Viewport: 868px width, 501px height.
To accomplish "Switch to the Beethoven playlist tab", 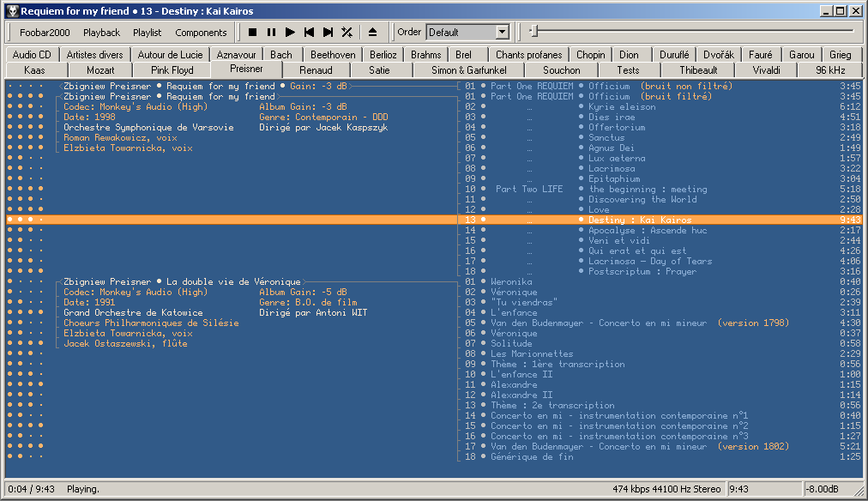I will [333, 55].
